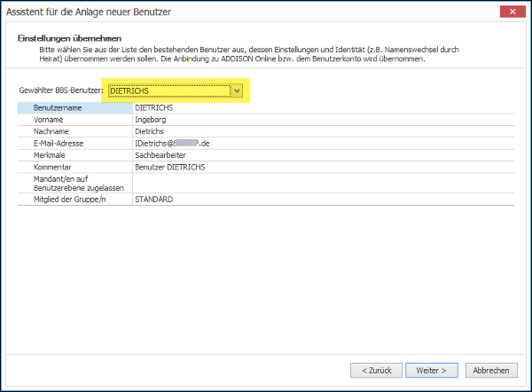Go back with < Zurück button
Image resolution: width=532 pixels, height=392 pixels.
(376, 371)
